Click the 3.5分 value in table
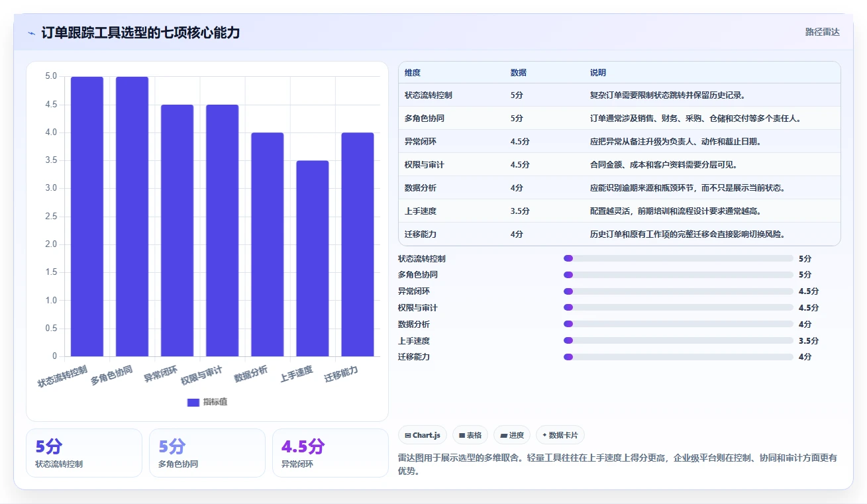 [520, 211]
